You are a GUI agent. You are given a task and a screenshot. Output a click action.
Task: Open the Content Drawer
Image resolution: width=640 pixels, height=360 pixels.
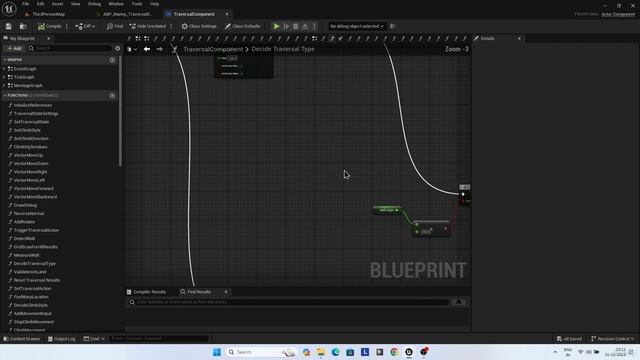click(x=22, y=339)
